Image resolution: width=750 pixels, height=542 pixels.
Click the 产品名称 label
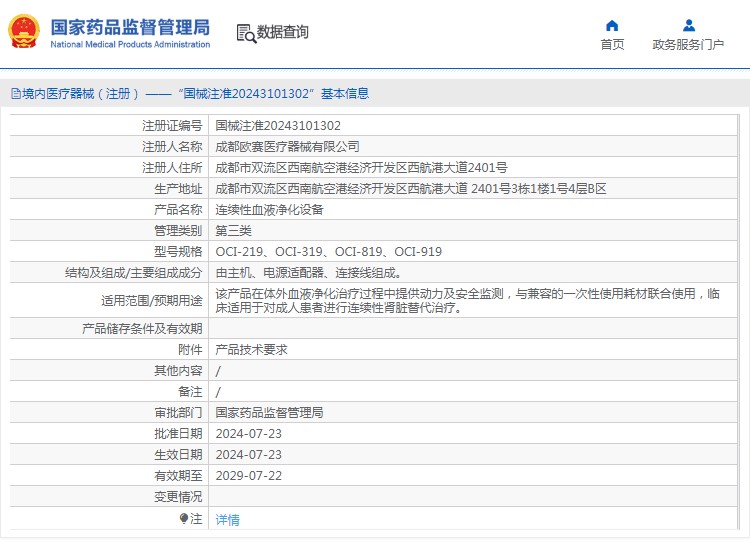[178, 210]
